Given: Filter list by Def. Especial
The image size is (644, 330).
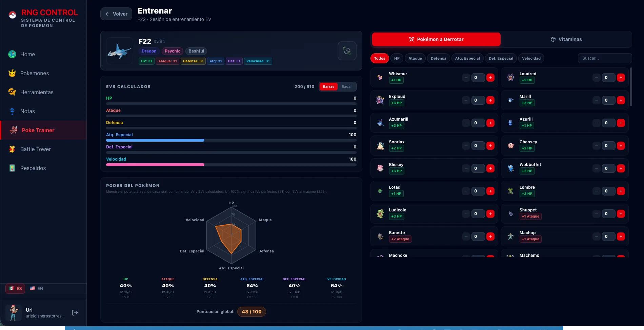Looking at the screenshot, I should (x=501, y=58).
